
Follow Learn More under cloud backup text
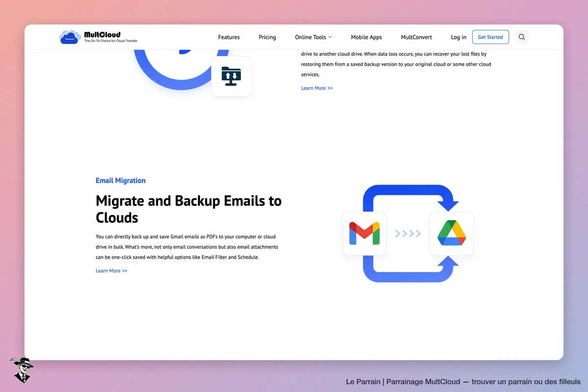(317, 88)
